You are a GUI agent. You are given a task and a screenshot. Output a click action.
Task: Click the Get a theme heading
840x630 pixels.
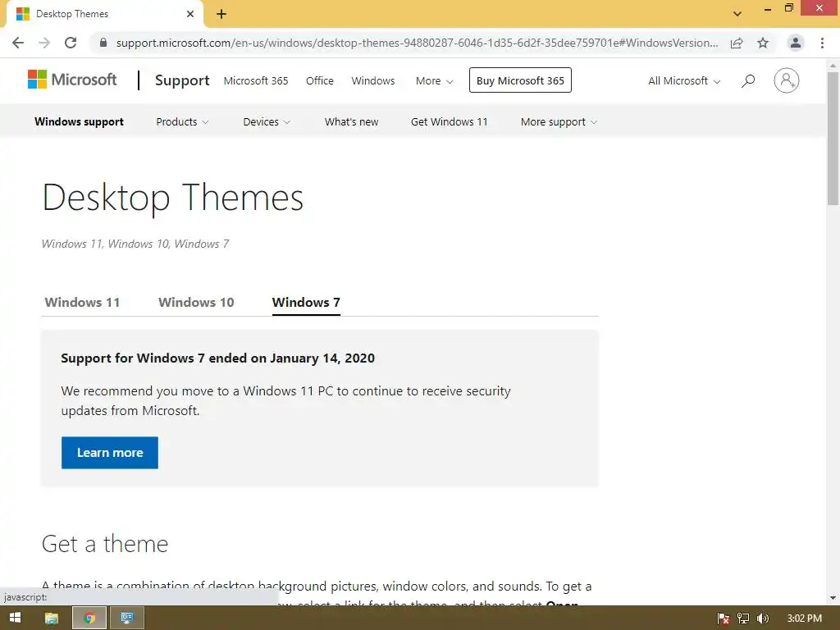[105, 544]
